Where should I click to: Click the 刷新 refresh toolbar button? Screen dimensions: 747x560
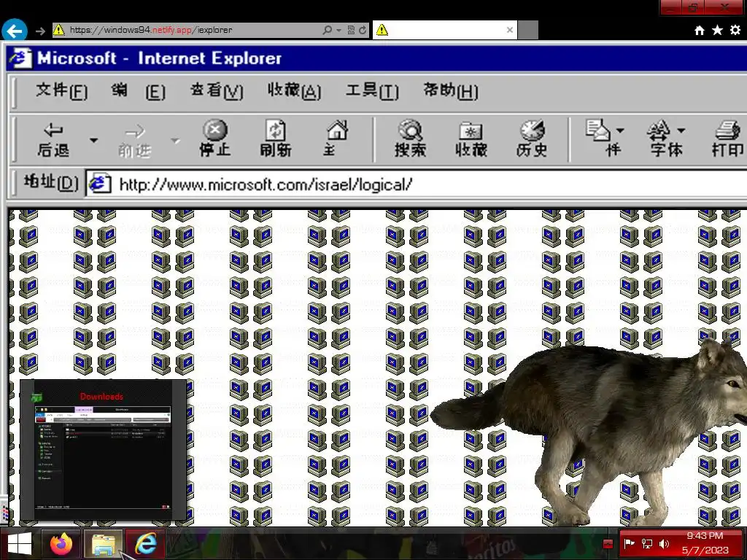click(x=275, y=139)
